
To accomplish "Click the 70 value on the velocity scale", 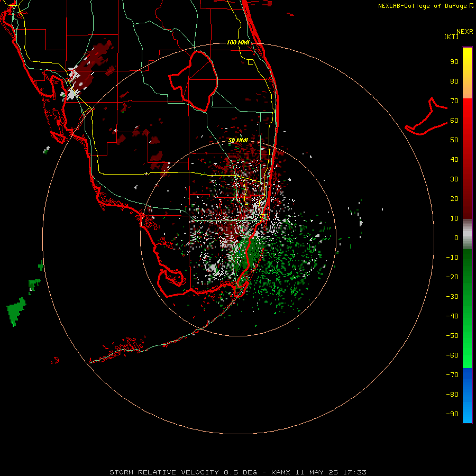I will [454, 101].
